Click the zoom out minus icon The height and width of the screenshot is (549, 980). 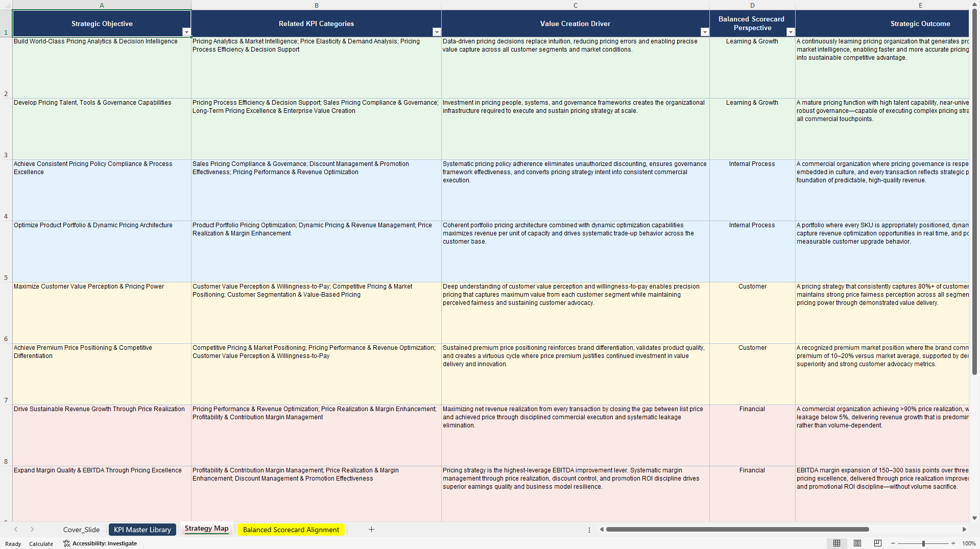(893, 543)
